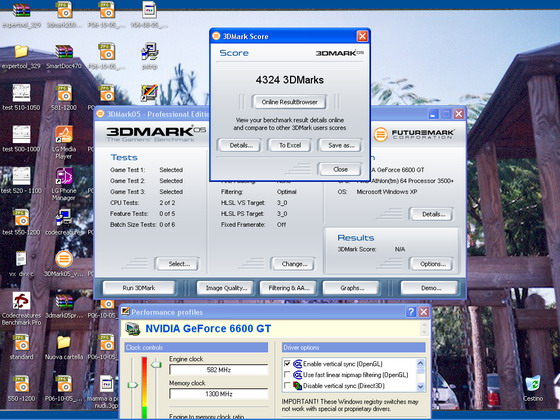Launch the LG Phone Manager shortcut
The image size is (560, 420).
[x=64, y=176]
